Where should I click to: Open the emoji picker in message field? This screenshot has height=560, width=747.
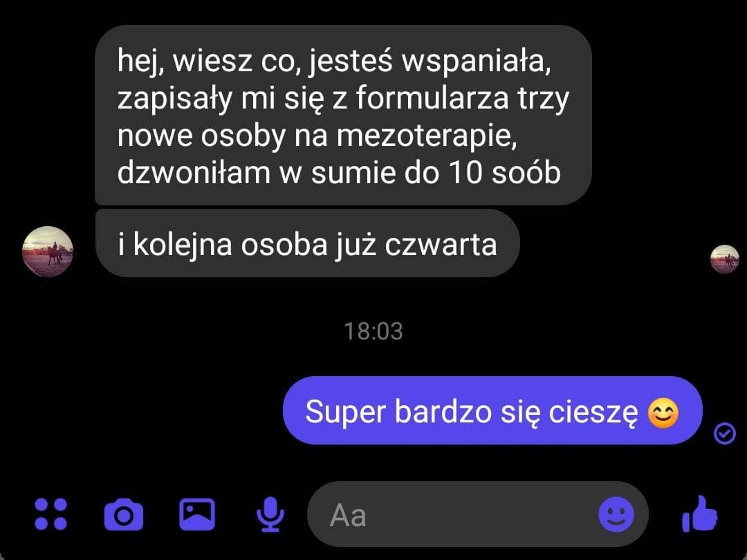pyautogui.click(x=616, y=514)
